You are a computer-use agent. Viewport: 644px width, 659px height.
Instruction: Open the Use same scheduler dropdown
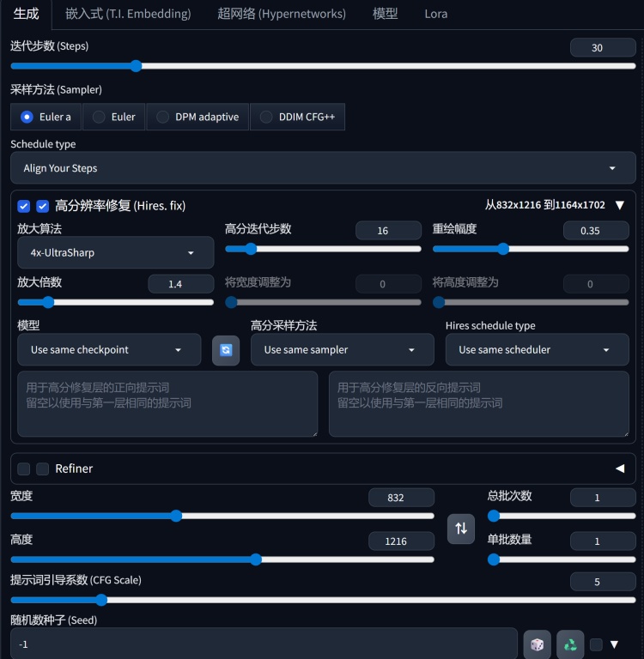pos(538,350)
